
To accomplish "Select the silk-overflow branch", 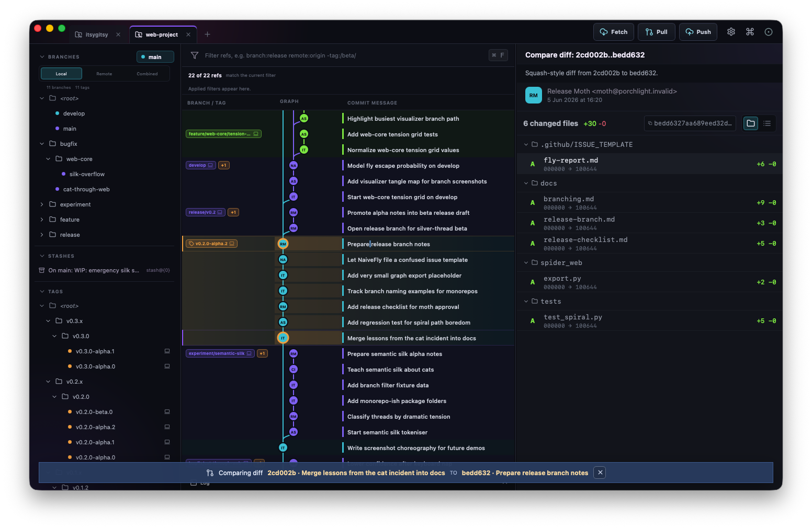I will pos(87,174).
